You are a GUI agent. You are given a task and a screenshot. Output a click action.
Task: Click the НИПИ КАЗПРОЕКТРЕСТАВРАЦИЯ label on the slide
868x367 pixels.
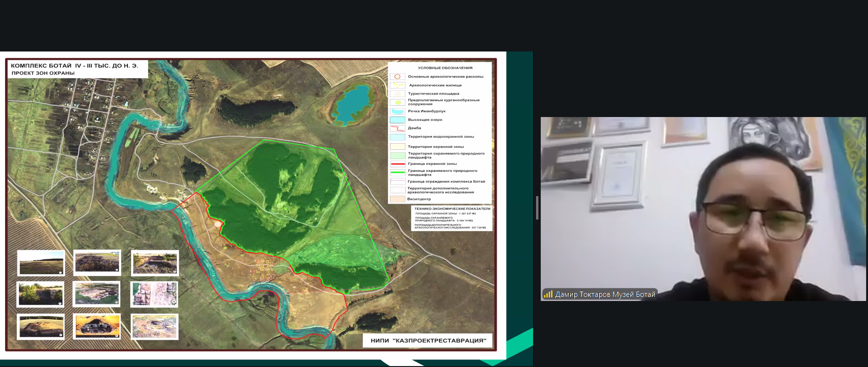point(428,340)
